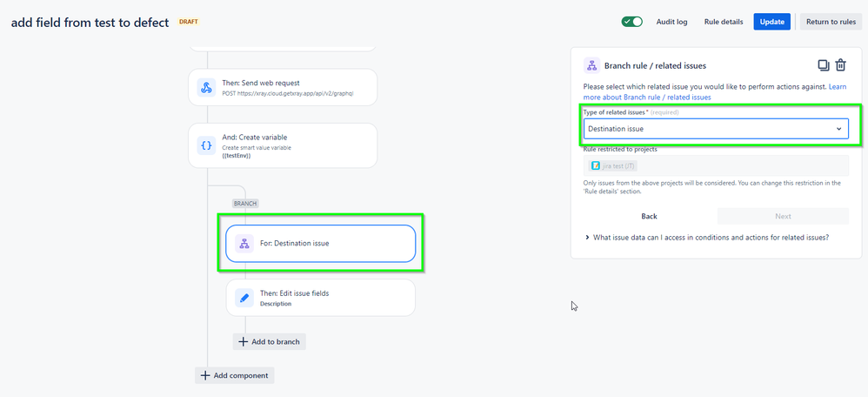Open the Audit log
The width and height of the screenshot is (868, 397).
(x=671, y=22)
